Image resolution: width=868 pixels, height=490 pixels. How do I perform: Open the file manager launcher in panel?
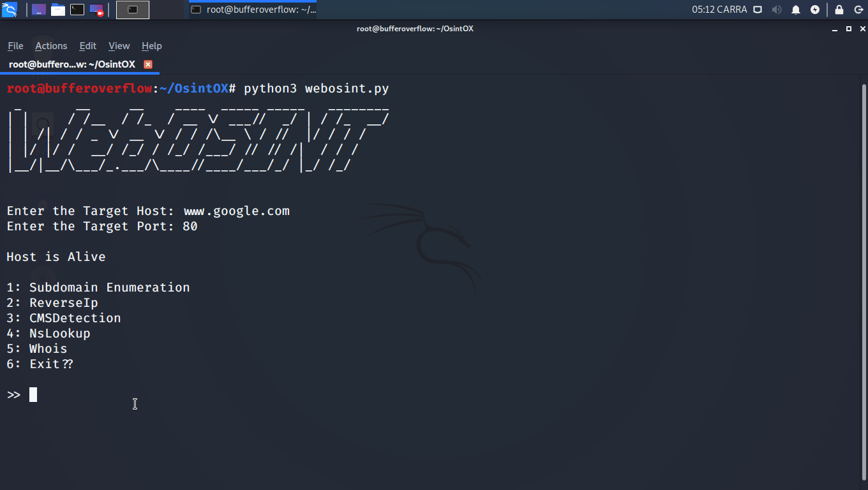[x=58, y=10]
